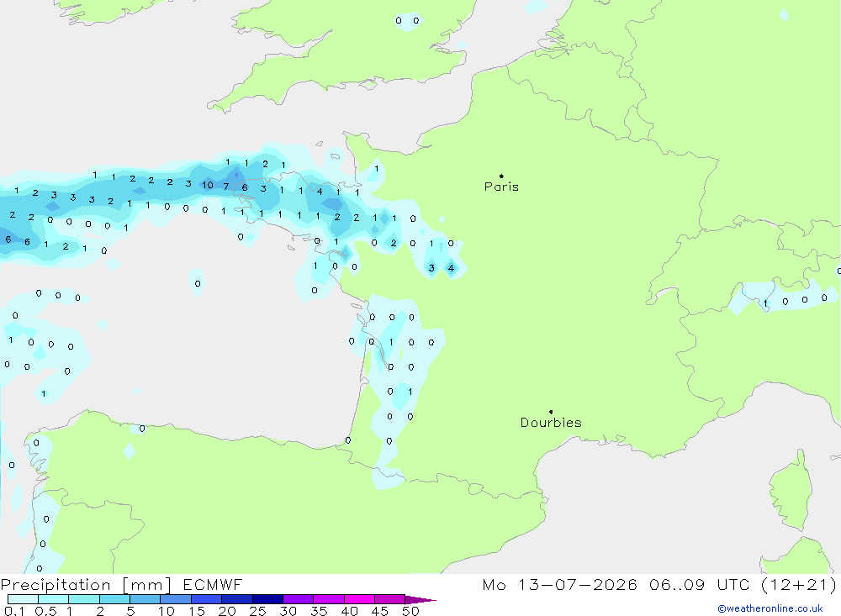The image size is (841, 616).
Task: Pick the 25–30 mm navy legend swatch
Action: pos(267,599)
